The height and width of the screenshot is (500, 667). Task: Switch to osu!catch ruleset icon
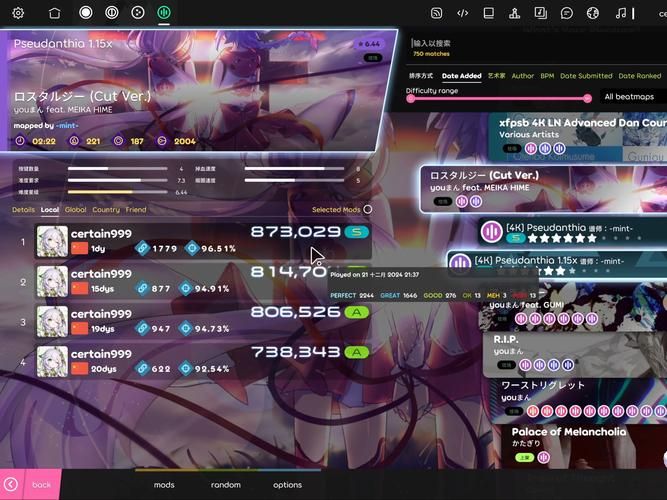click(138, 13)
